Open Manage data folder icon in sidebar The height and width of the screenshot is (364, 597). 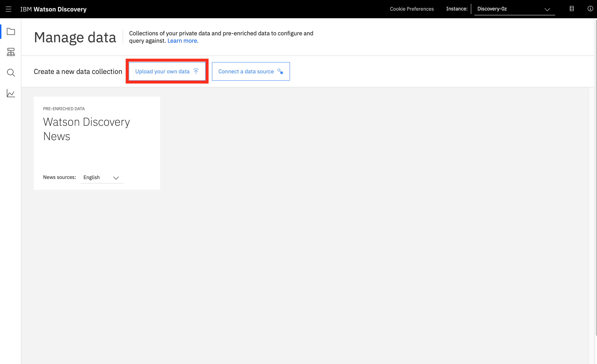[11, 31]
